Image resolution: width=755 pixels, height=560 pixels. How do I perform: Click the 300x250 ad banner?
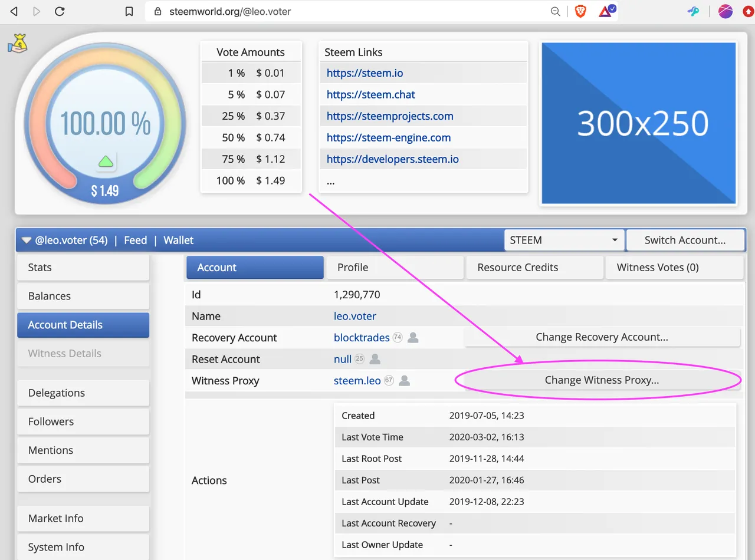639,123
